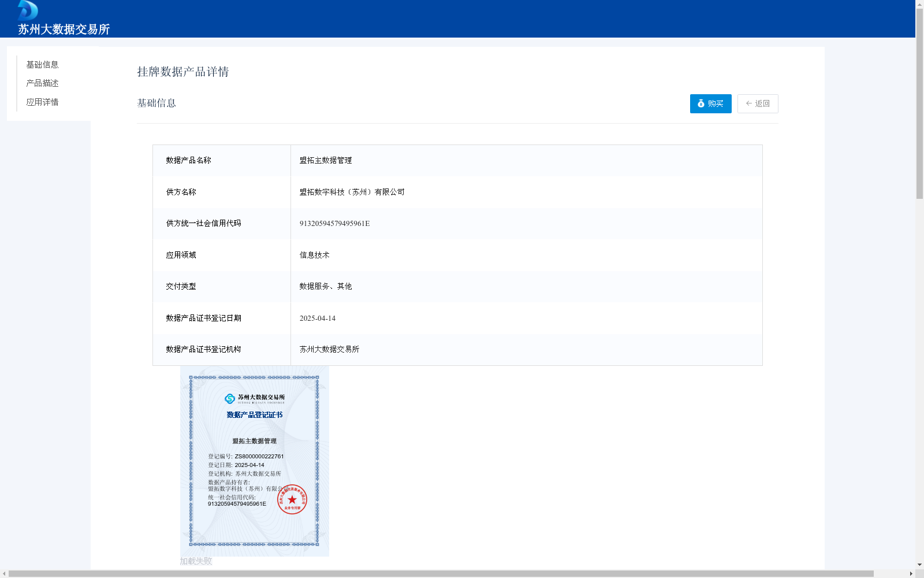924x578 pixels.
Task: Go to the 应用详情 sidebar section
Action: tap(42, 102)
